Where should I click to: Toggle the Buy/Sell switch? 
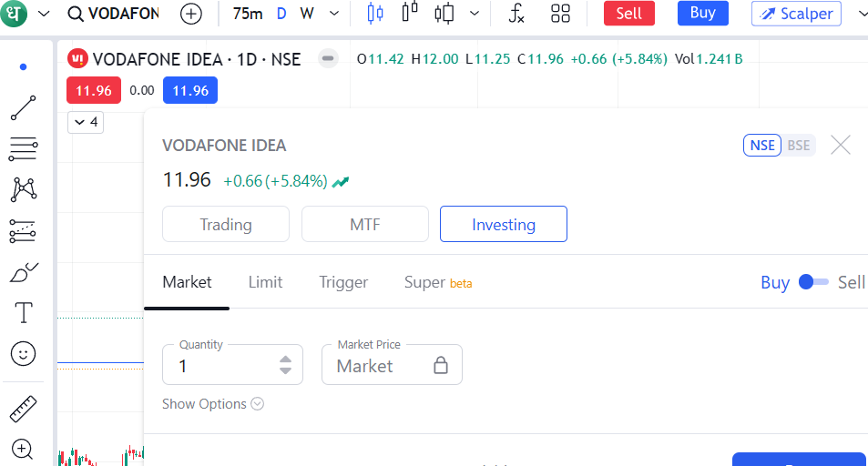click(x=813, y=282)
